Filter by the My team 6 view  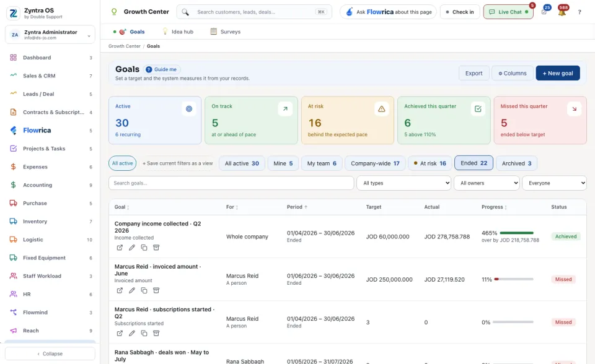click(x=322, y=163)
